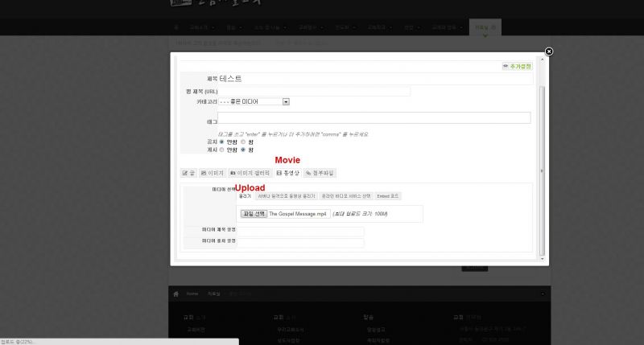This screenshot has height=345, width=644.
Task: Click the modal scrollbar down arrow
Action: (x=542, y=258)
